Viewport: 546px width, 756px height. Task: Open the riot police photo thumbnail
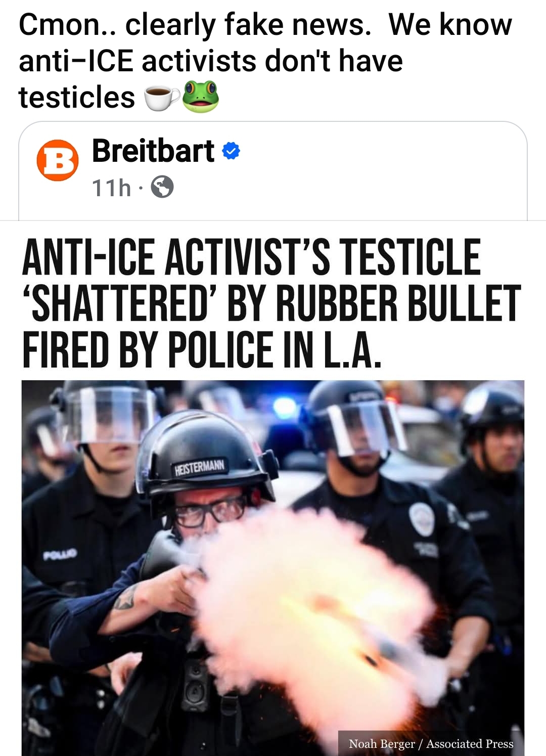coord(273,568)
